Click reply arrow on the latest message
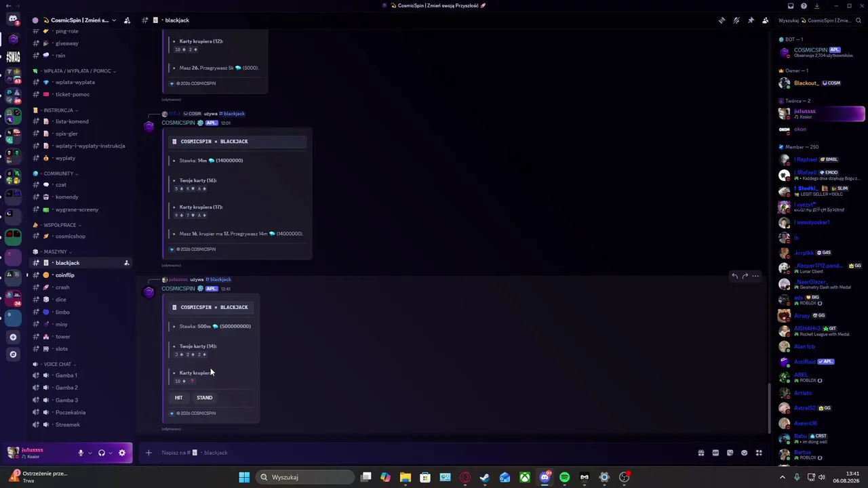 734,276
